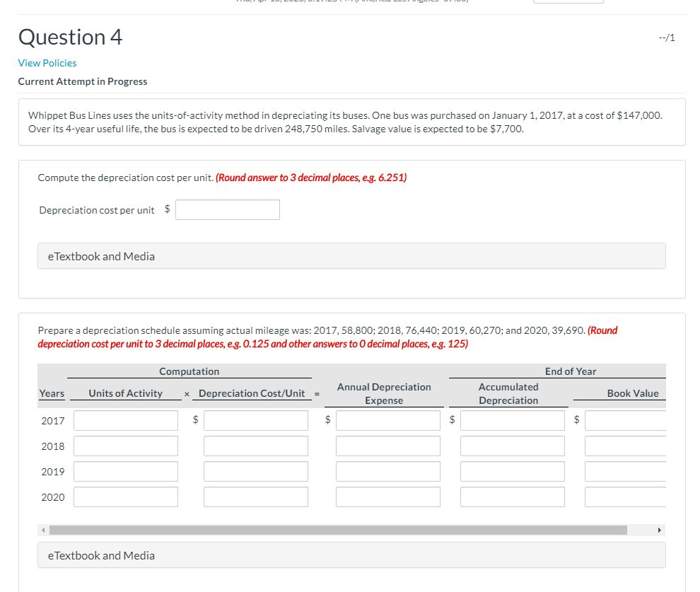This screenshot has height=592, width=700.
Task: Select the 2020 Units of Activity field
Action: (x=125, y=497)
